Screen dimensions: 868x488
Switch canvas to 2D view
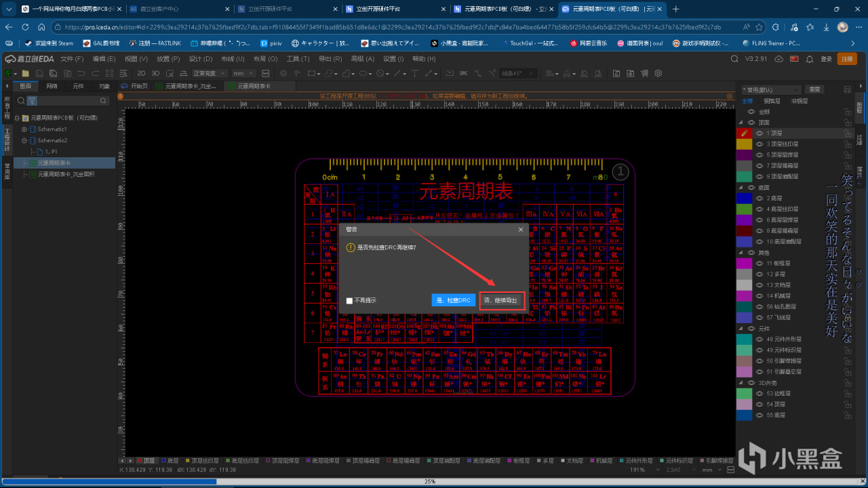tap(141, 73)
